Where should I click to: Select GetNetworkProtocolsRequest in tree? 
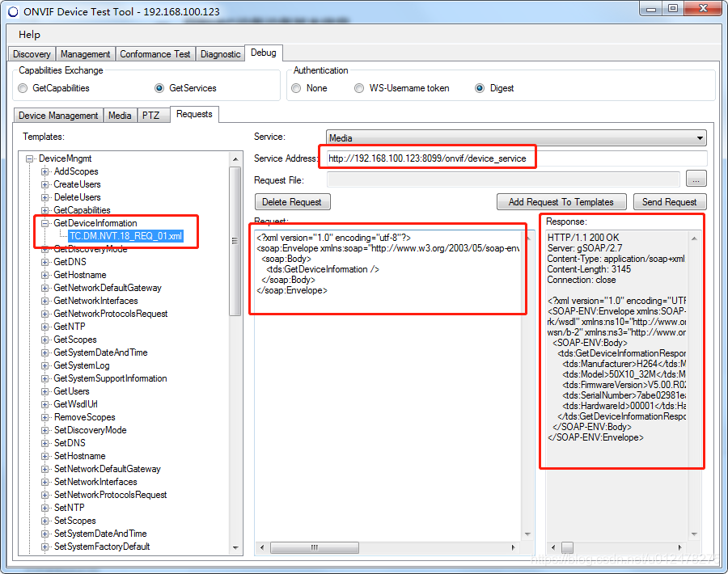coord(111,314)
